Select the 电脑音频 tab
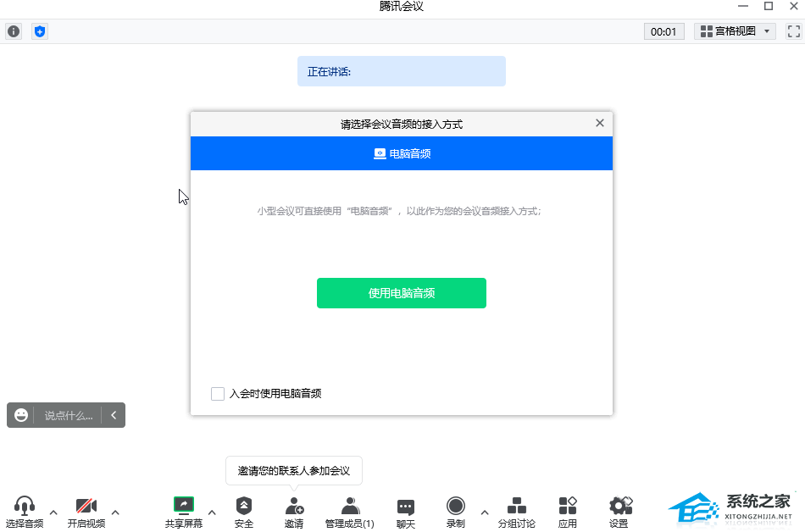The image size is (805, 532). tap(402, 153)
